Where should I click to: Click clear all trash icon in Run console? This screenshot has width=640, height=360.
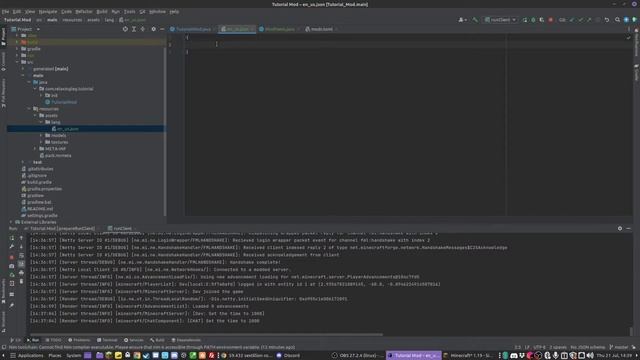point(22,282)
